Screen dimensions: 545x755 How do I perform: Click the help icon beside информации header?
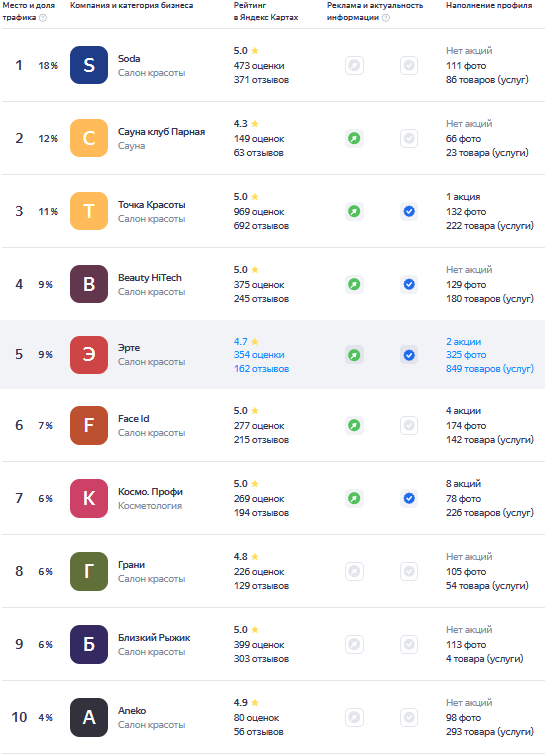[x=386, y=18]
